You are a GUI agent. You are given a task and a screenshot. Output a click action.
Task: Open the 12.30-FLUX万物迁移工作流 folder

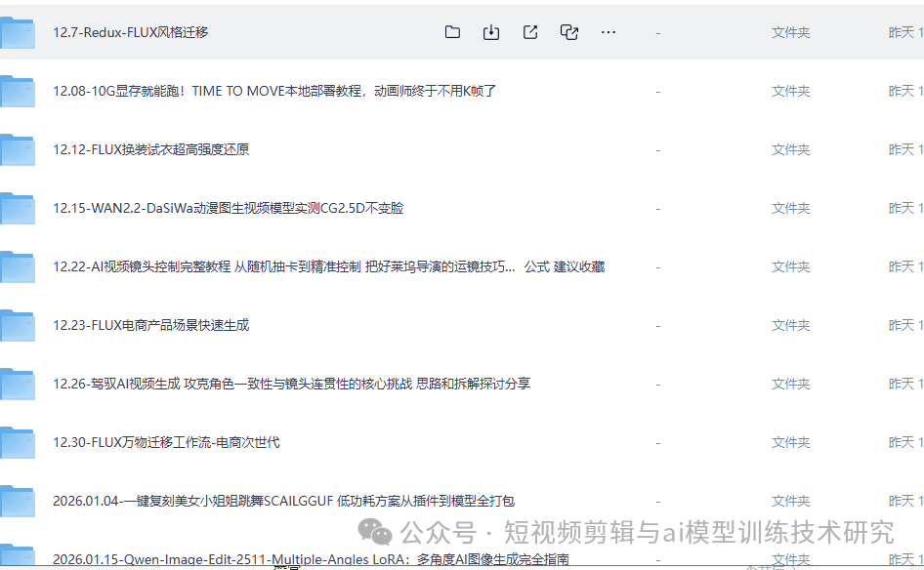click(166, 442)
